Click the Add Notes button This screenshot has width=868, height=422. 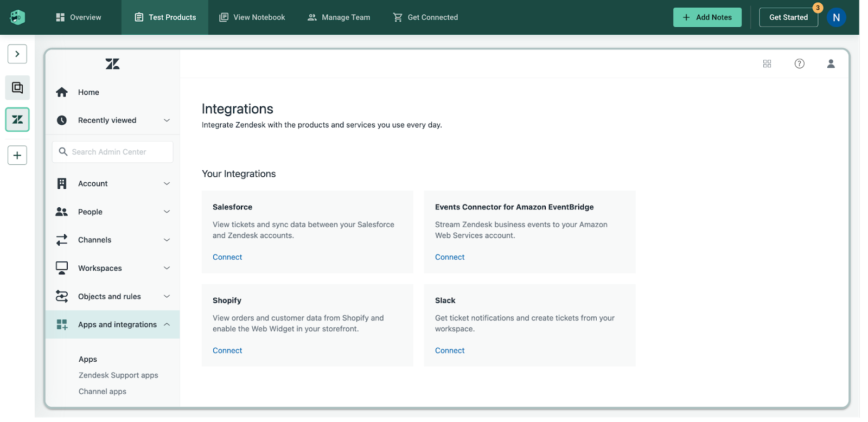pyautogui.click(x=707, y=17)
